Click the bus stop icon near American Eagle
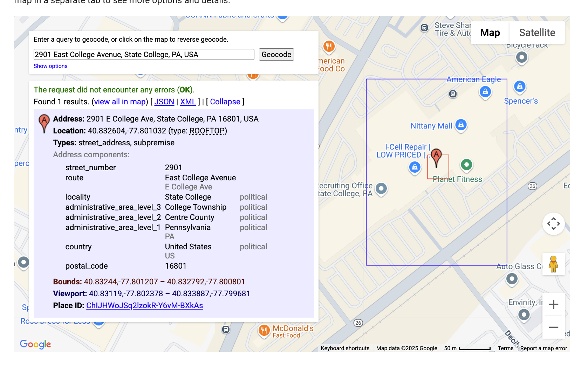The width and height of the screenshot is (588, 367). pos(453,94)
